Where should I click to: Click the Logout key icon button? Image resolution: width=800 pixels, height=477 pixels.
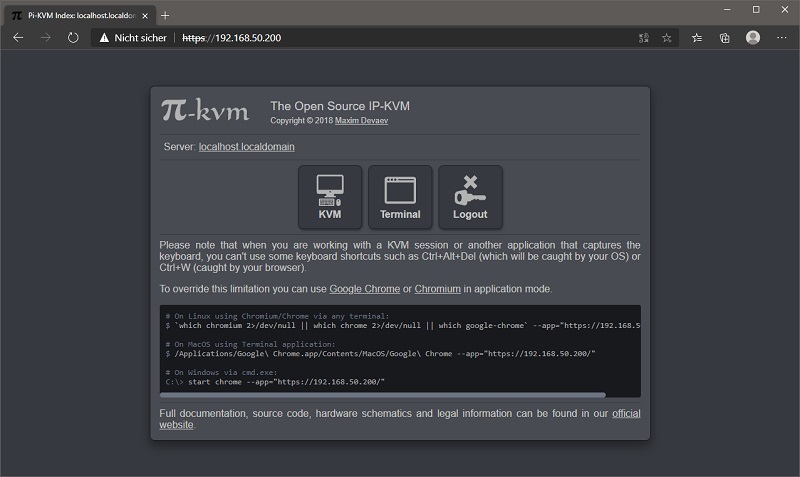tap(470, 197)
